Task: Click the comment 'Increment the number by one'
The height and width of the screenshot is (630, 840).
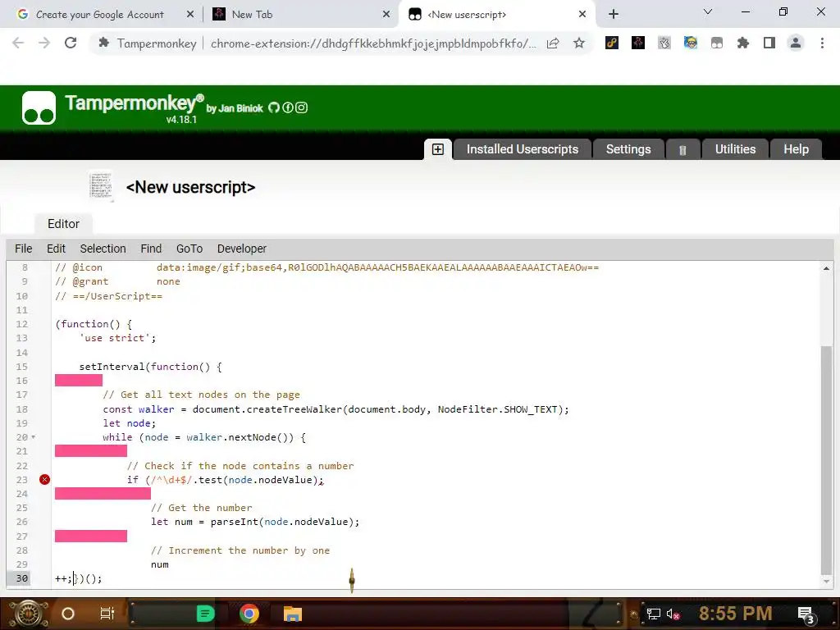Action: tap(240, 550)
